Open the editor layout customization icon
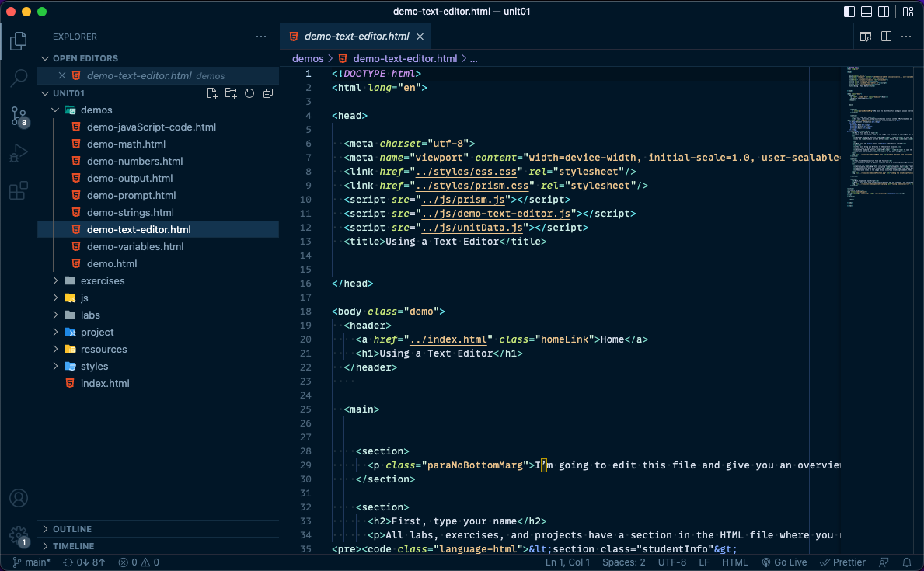Viewport: 924px width, 571px height. [x=908, y=11]
